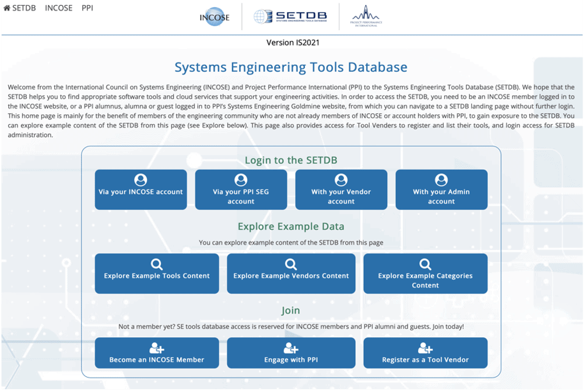Click user icon on Vendor account button
Image resolution: width=586 pixels, height=392 pixels.
click(341, 180)
